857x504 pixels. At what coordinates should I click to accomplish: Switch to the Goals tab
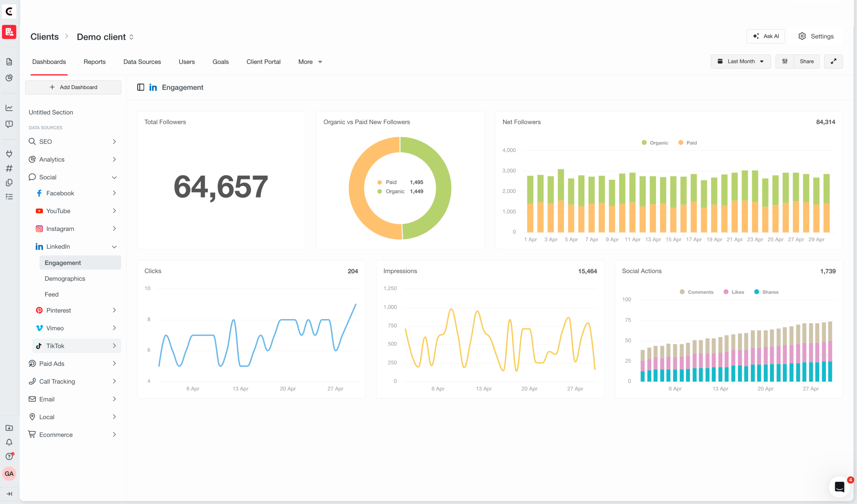pos(220,62)
